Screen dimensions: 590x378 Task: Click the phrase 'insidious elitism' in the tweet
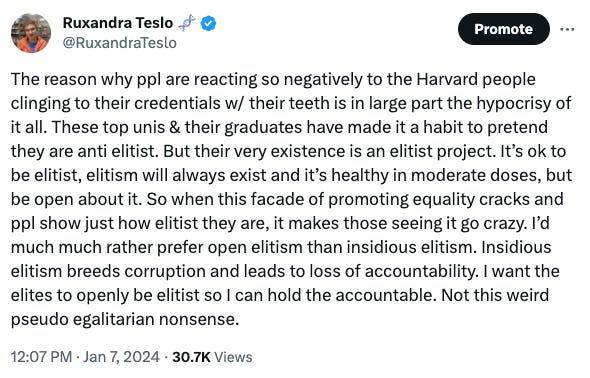[409, 247]
